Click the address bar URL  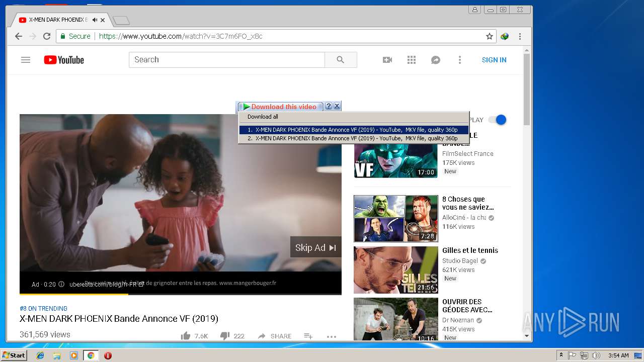point(181,36)
